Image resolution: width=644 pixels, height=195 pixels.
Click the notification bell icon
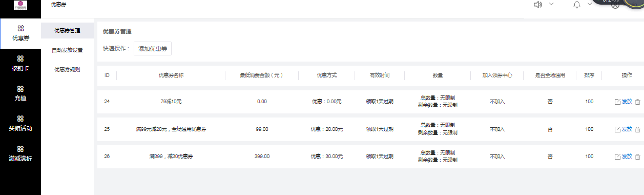(577, 5)
